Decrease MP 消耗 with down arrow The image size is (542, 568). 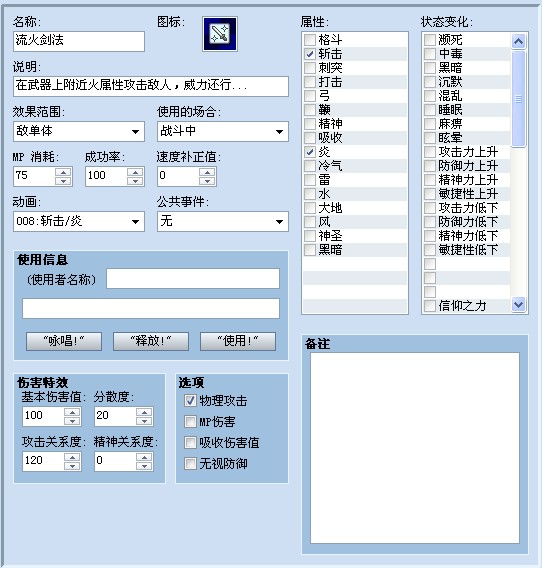point(63,181)
